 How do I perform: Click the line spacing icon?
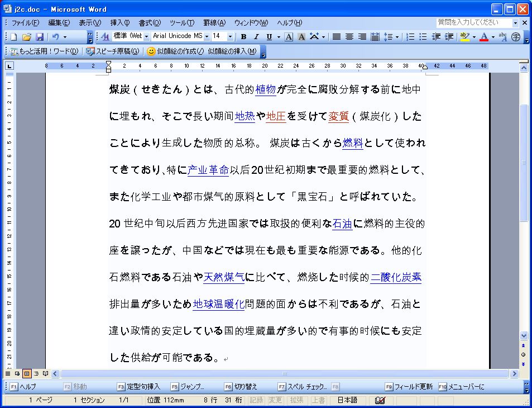click(388, 37)
